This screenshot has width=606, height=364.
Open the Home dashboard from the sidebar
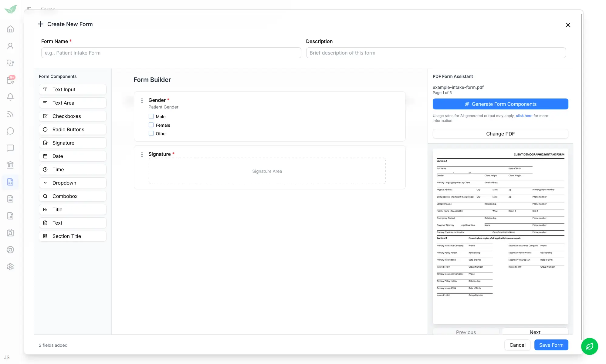[x=10, y=29]
